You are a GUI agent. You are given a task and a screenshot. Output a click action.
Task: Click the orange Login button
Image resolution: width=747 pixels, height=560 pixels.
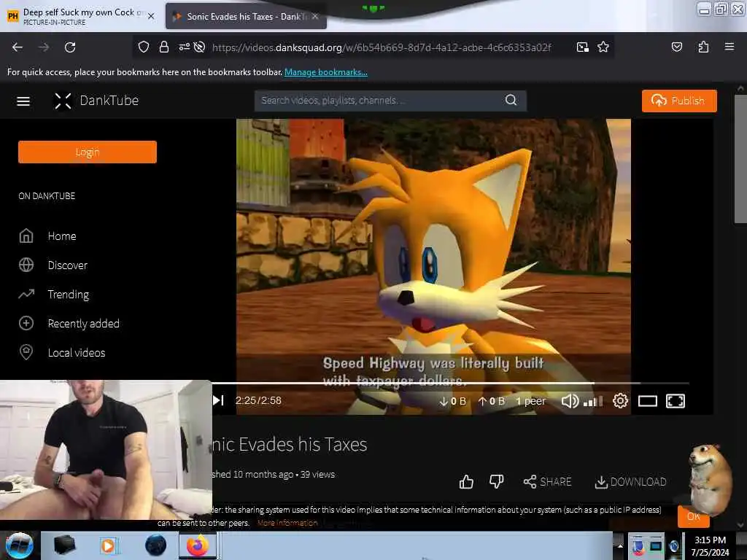[x=88, y=152]
